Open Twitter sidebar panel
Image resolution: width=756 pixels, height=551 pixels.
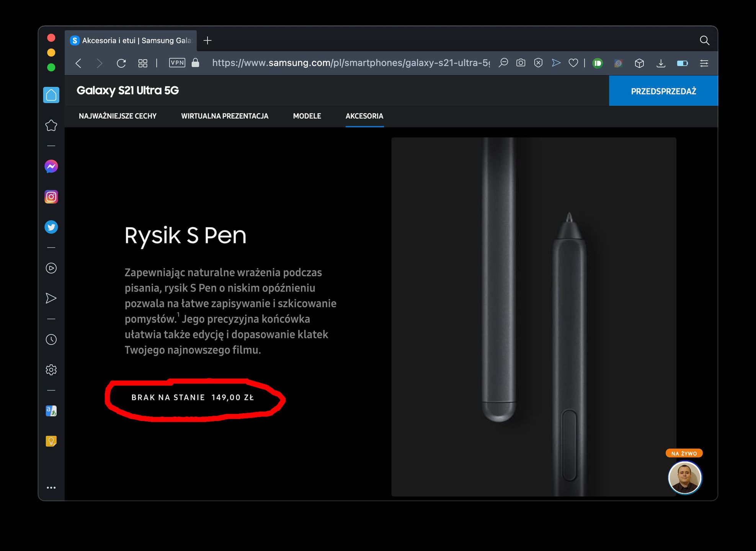pyautogui.click(x=51, y=227)
